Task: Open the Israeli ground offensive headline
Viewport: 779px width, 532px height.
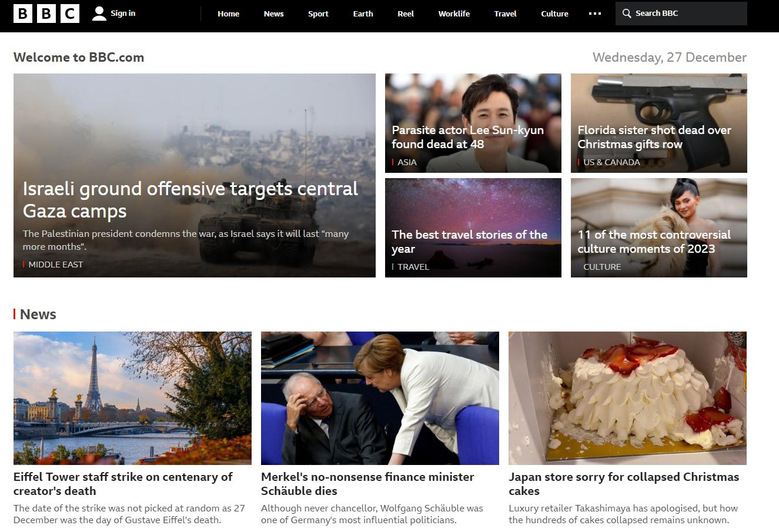Action: click(x=190, y=200)
